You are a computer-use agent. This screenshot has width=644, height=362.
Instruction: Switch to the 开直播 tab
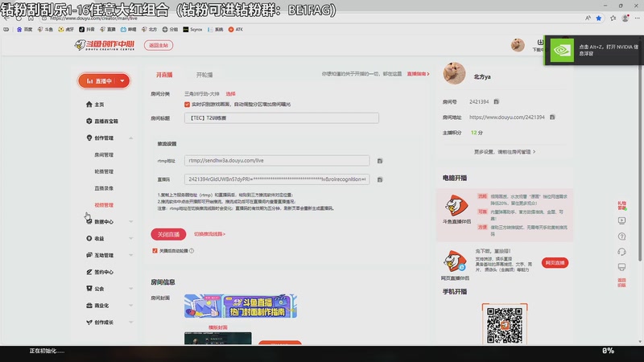coord(164,75)
